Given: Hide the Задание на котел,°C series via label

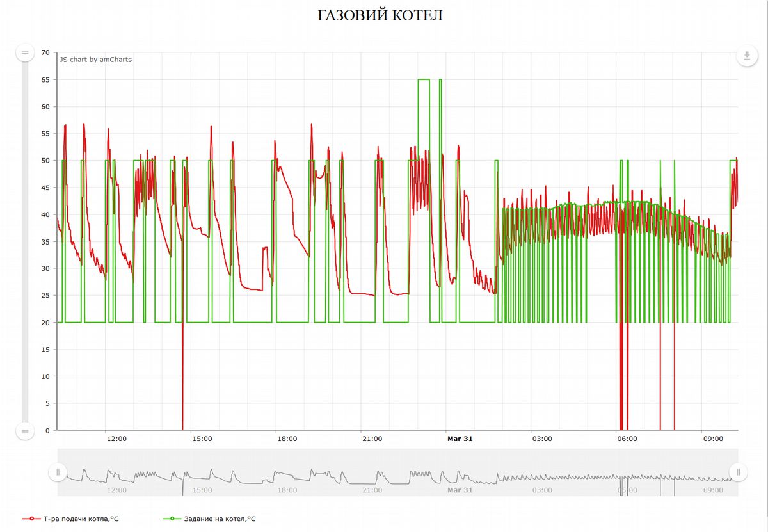Looking at the screenshot, I should (220, 519).
